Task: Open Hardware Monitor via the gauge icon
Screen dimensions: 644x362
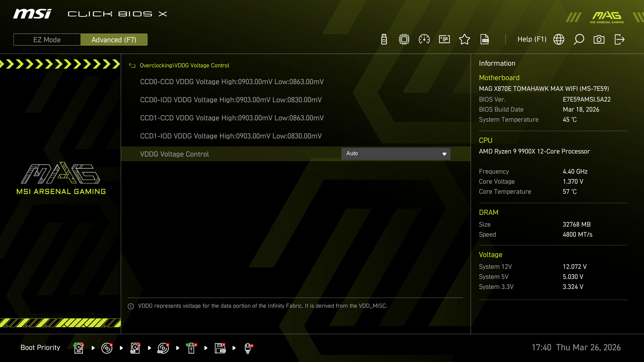Action: tap(424, 39)
